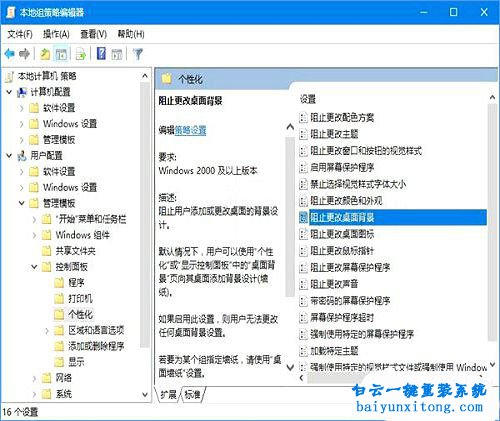Select the 阻止更改声音 setting
The image size is (500, 421).
334,284
